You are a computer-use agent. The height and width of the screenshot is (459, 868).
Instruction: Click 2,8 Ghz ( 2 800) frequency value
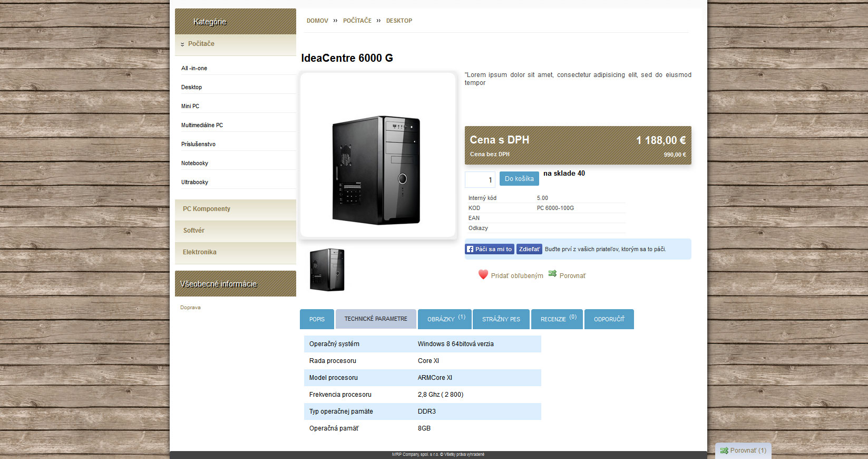tap(441, 395)
